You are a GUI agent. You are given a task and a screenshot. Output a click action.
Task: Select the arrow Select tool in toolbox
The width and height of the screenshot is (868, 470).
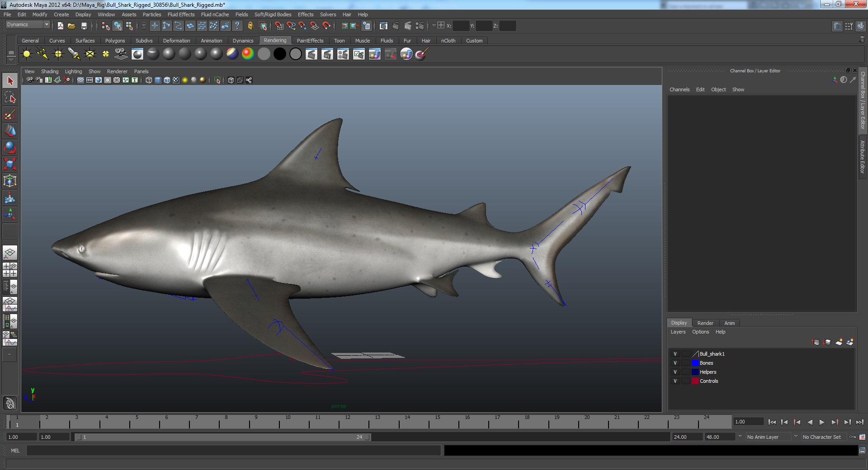10,81
